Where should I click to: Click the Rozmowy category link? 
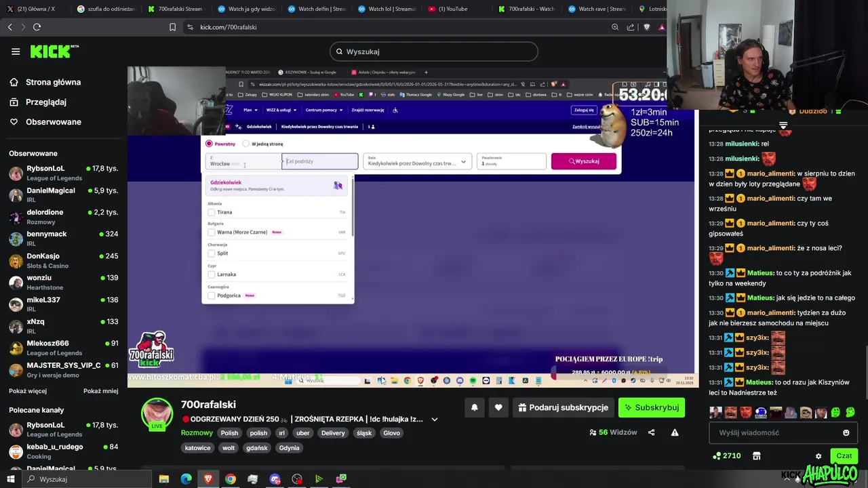pyautogui.click(x=197, y=433)
